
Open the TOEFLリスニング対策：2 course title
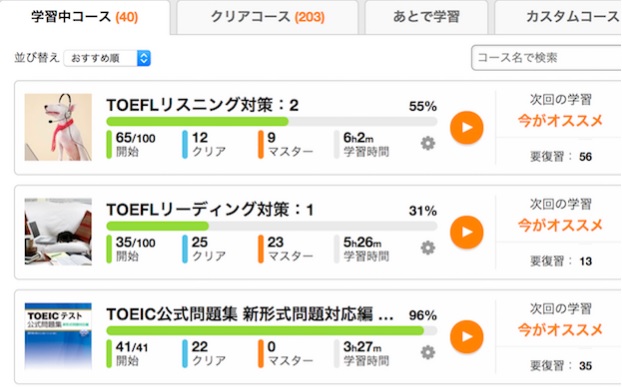coord(203,105)
